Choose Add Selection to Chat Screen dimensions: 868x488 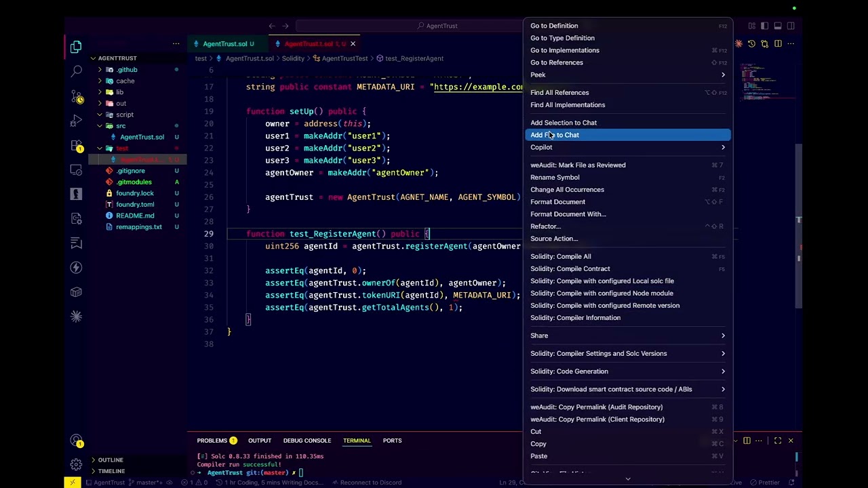point(628,123)
